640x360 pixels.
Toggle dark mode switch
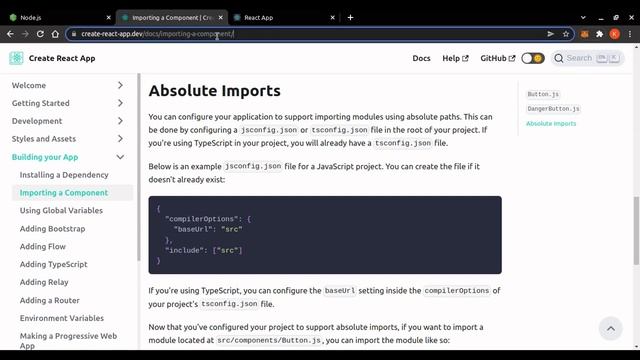click(x=533, y=58)
